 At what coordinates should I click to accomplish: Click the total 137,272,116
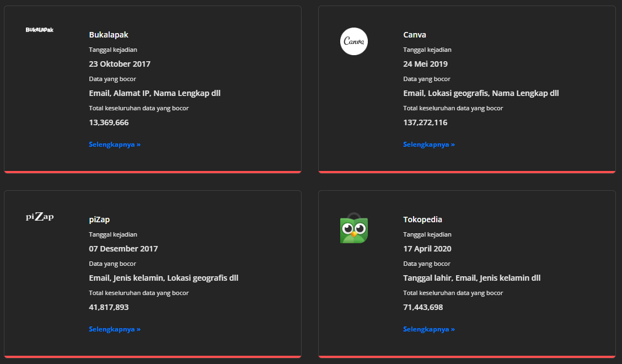pos(425,122)
